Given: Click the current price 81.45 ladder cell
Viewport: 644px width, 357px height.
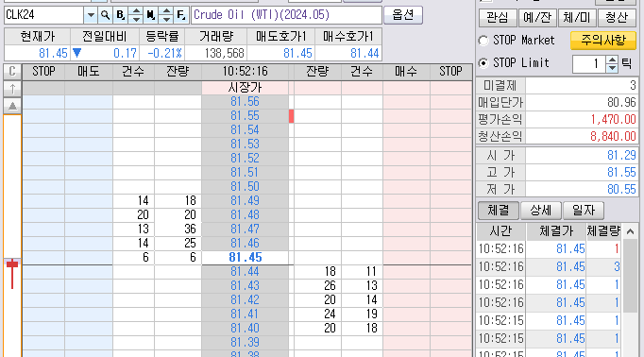Looking at the screenshot, I should [x=245, y=258].
